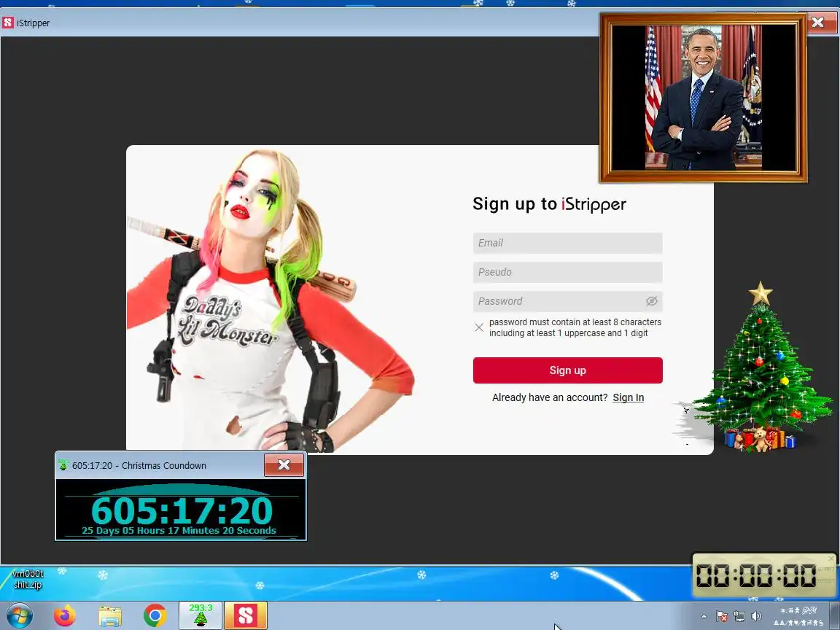Click the X icon beside password requirements
Viewport: 840px width, 630px height.
tap(479, 327)
